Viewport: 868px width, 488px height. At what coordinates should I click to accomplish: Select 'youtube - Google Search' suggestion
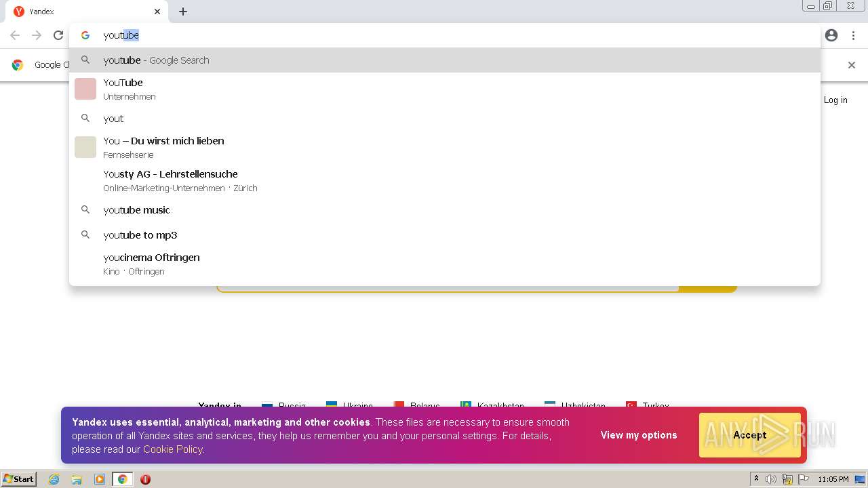pos(445,60)
